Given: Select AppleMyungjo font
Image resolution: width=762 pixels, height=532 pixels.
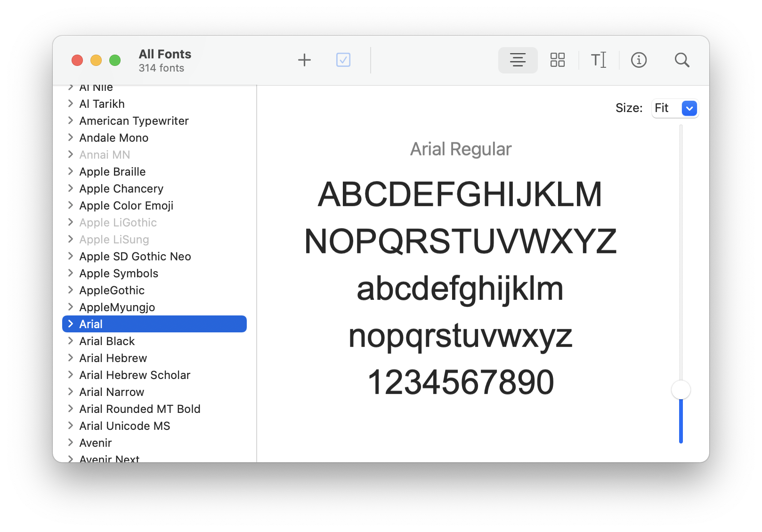Looking at the screenshot, I should (x=154, y=307).
